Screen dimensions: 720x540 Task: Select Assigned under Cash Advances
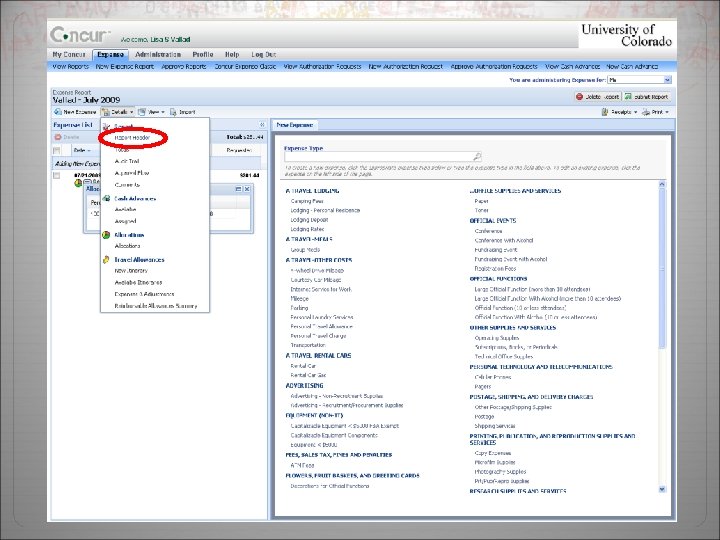click(125, 221)
